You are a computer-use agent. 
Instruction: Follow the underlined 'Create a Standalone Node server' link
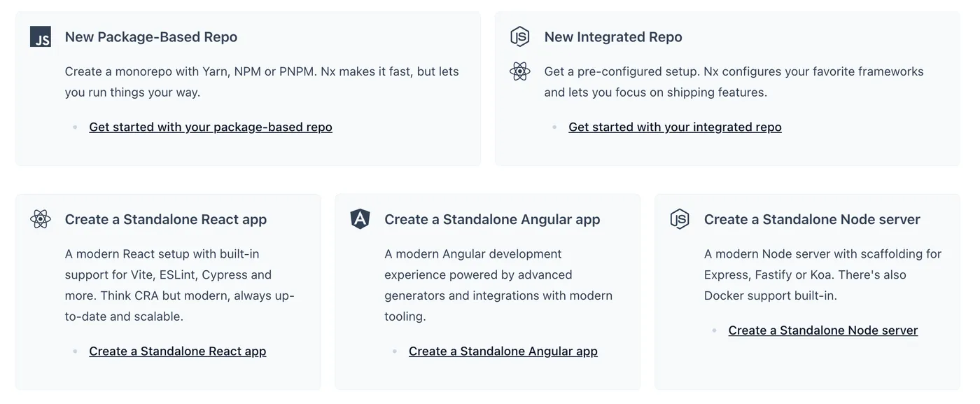[x=822, y=330]
